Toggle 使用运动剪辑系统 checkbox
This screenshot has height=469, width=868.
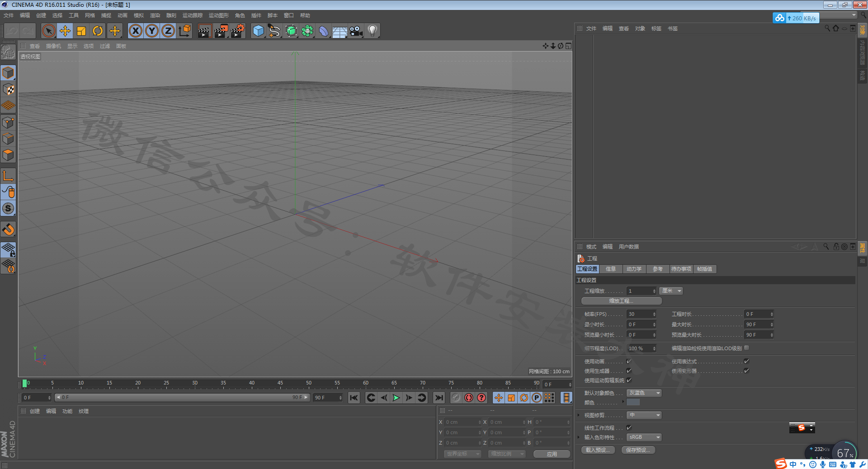click(x=629, y=380)
